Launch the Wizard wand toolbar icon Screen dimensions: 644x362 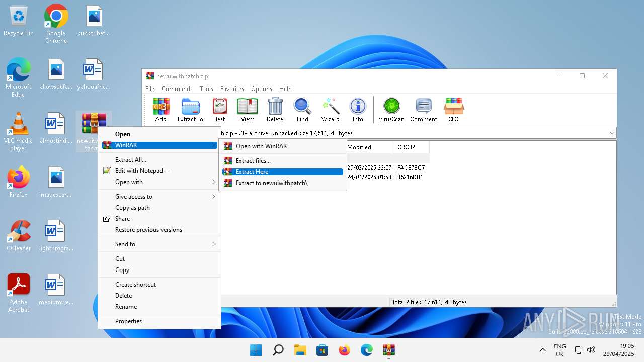coord(330,110)
